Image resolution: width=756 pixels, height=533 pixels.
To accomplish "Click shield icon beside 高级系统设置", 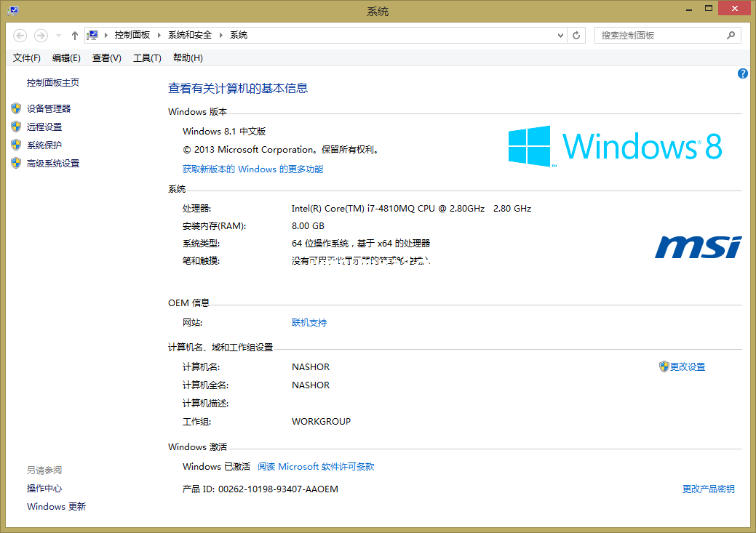I will [x=16, y=164].
